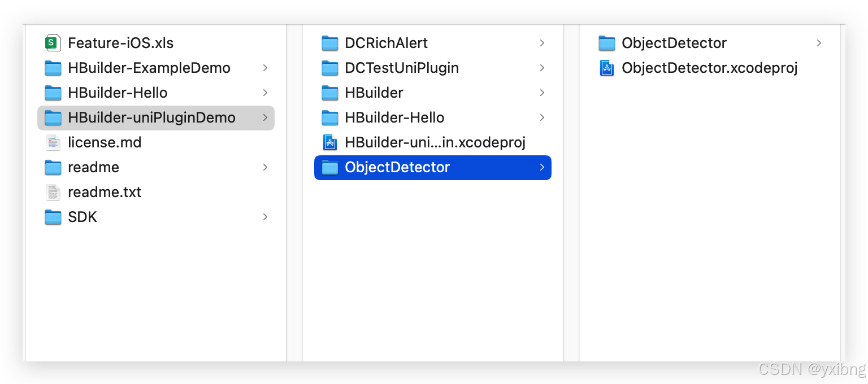Click the Feature-iOS.xls spreadsheet icon
This screenshot has height=384, width=868.
[x=53, y=43]
